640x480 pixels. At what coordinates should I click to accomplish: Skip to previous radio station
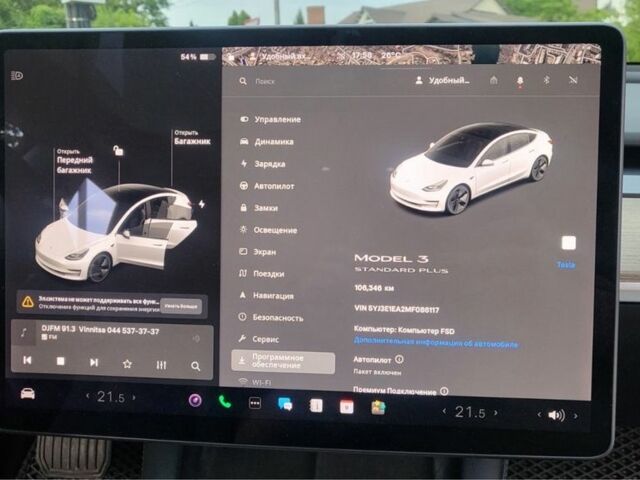coord(27,360)
